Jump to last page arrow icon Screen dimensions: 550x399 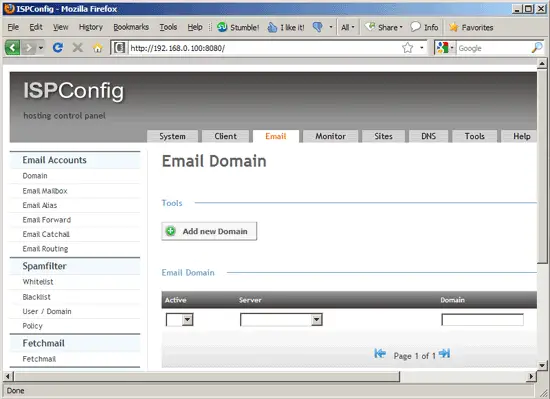click(x=444, y=353)
